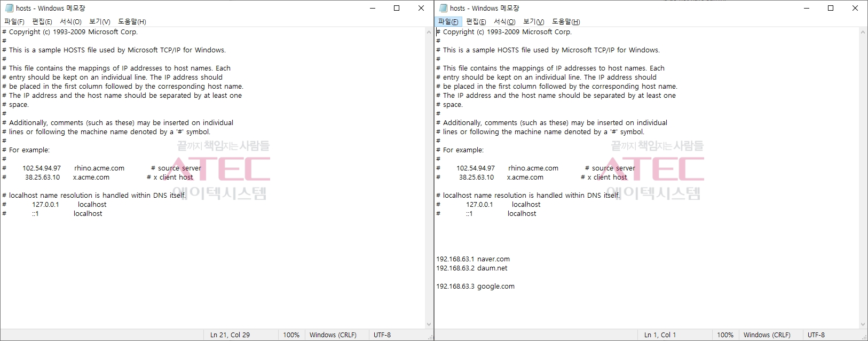The image size is (868, 341).
Task: Click 'localhost name resolution' line in right window
Action: pos(528,196)
